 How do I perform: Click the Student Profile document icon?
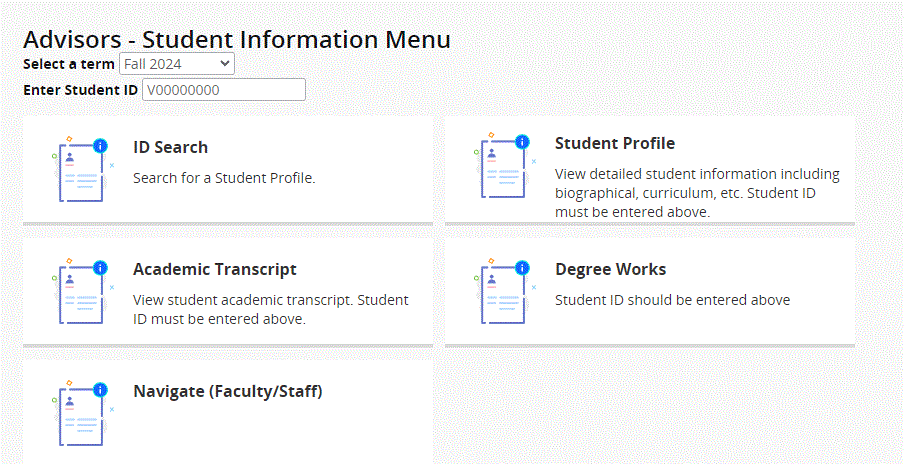point(504,165)
